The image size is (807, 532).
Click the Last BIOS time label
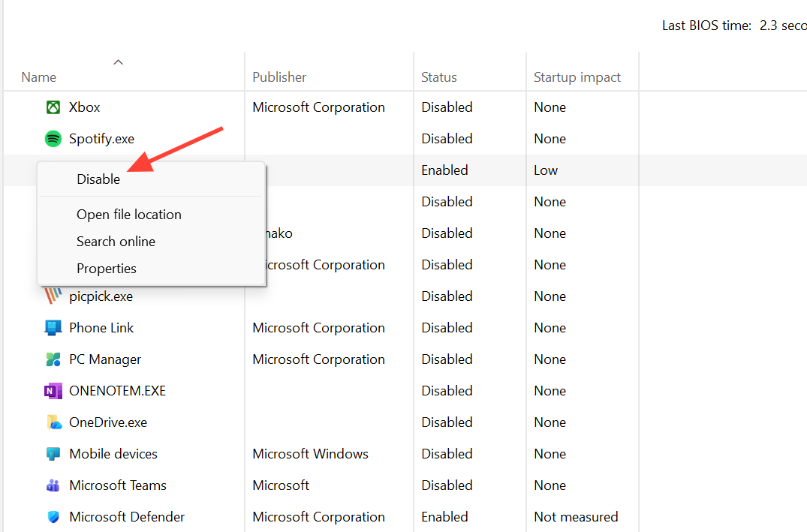(x=706, y=26)
